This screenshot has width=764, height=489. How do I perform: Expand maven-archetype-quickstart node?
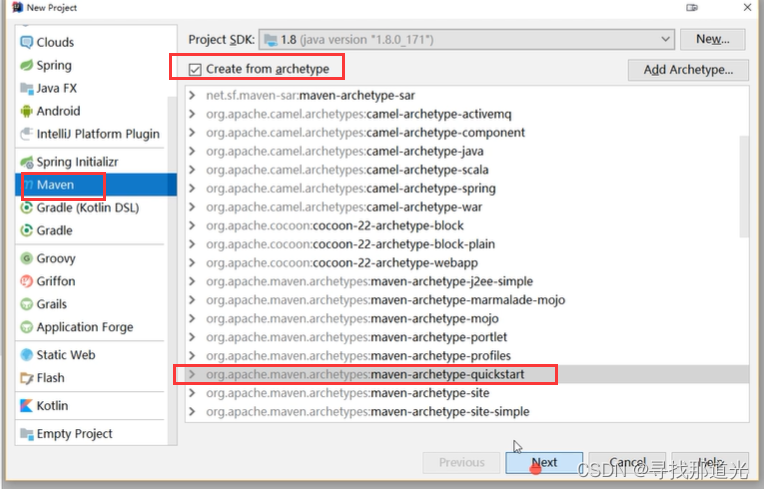point(192,374)
